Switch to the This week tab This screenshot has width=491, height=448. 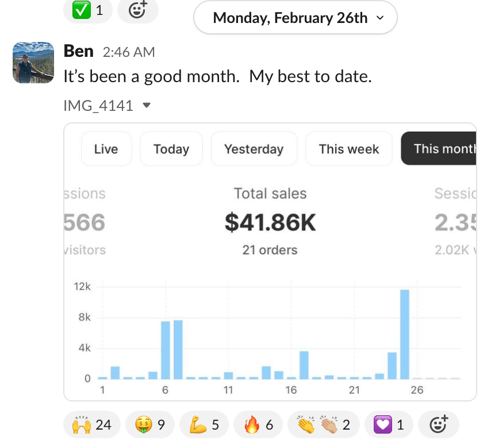(x=348, y=149)
